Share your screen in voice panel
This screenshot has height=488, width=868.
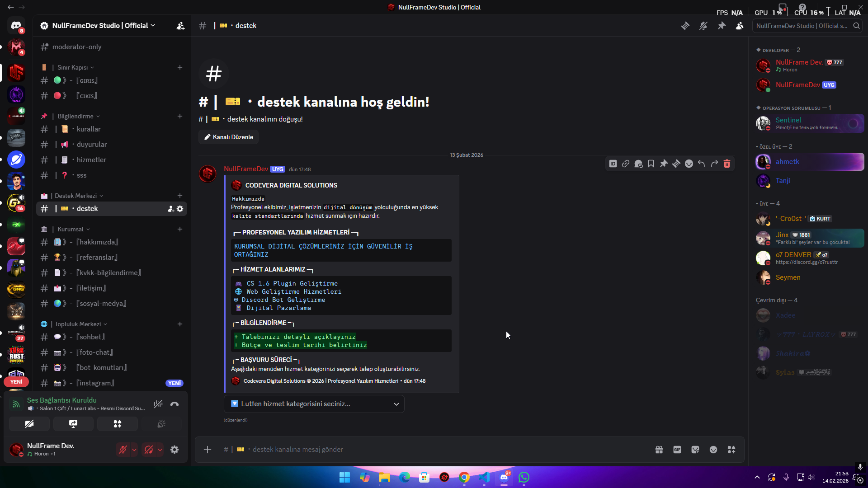point(73,424)
